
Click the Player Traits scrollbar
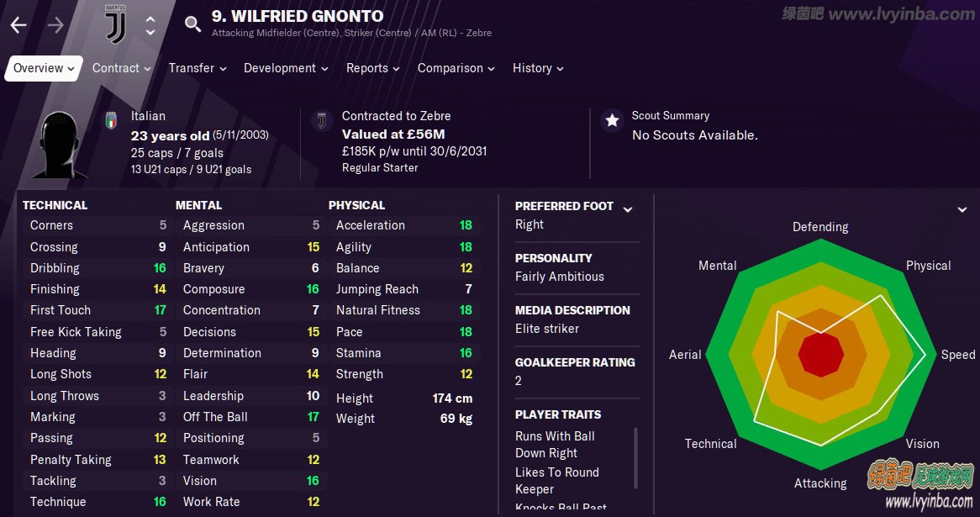[x=636, y=457]
